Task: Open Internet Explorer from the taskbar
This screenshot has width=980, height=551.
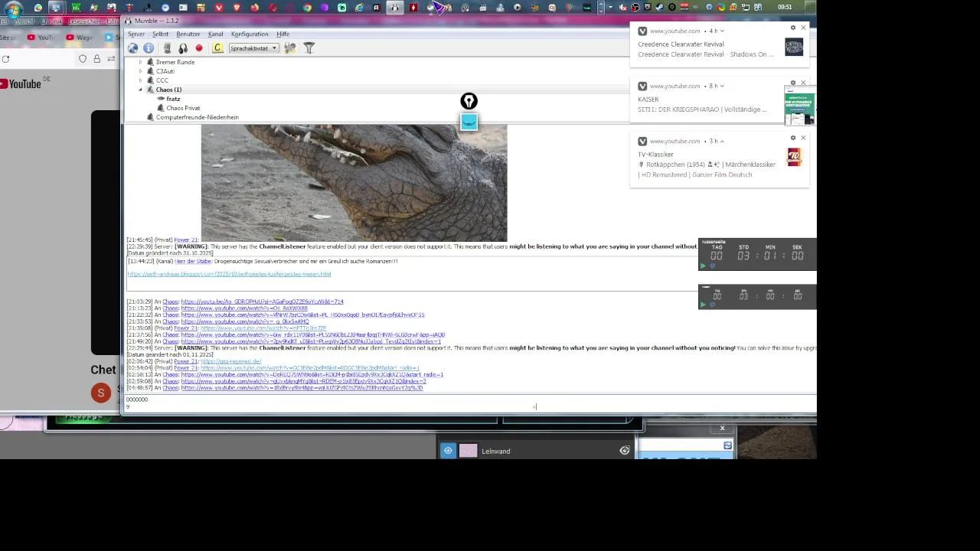Action: [x=359, y=8]
